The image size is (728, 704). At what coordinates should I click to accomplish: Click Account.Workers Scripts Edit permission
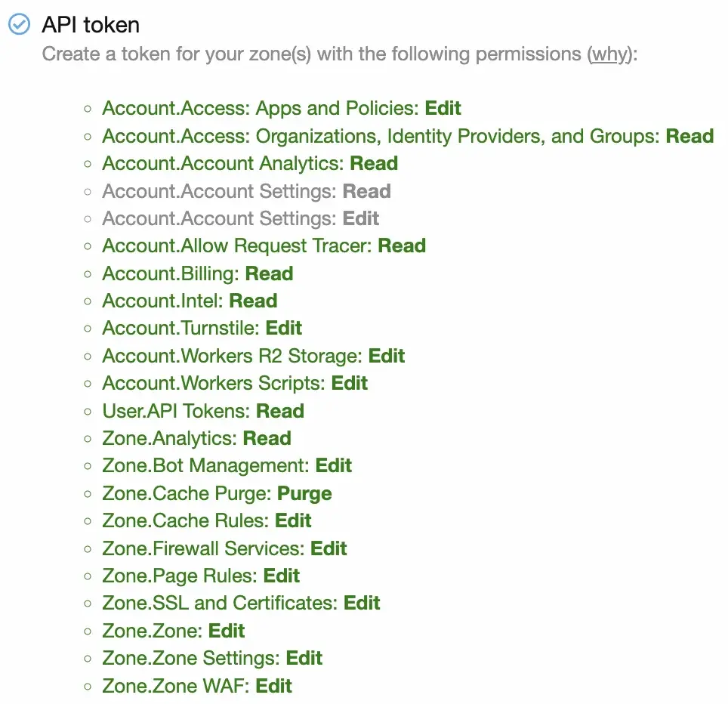click(235, 383)
